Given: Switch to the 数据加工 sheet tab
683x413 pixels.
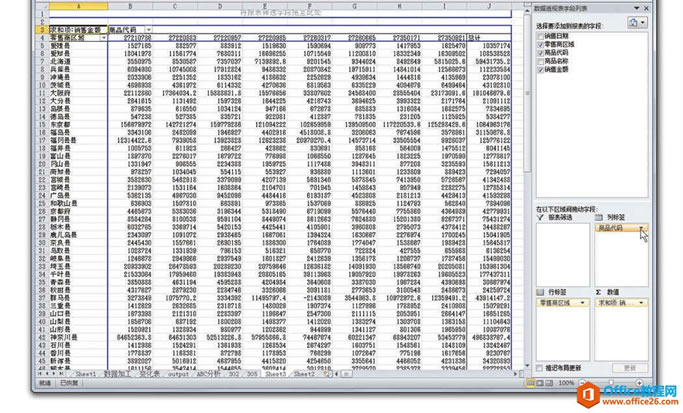Looking at the screenshot, I should click(117, 374).
